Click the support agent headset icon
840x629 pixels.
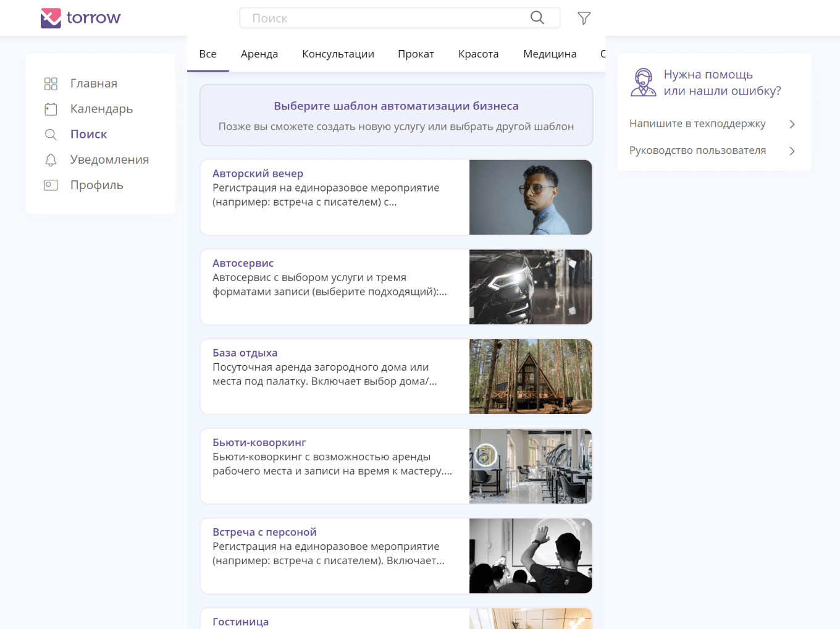pos(643,83)
